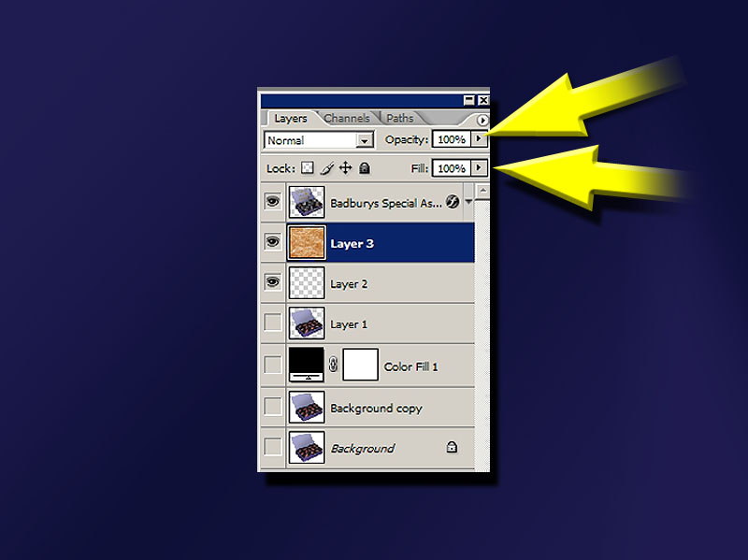This screenshot has width=748, height=560.
Task: Click the lock image pixels brush icon
Action: tap(326, 168)
